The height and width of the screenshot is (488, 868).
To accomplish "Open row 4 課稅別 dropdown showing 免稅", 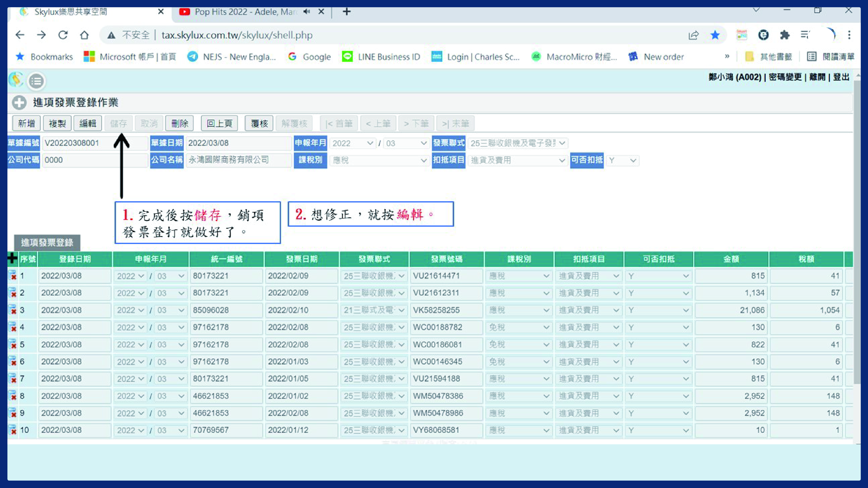I will (x=519, y=327).
